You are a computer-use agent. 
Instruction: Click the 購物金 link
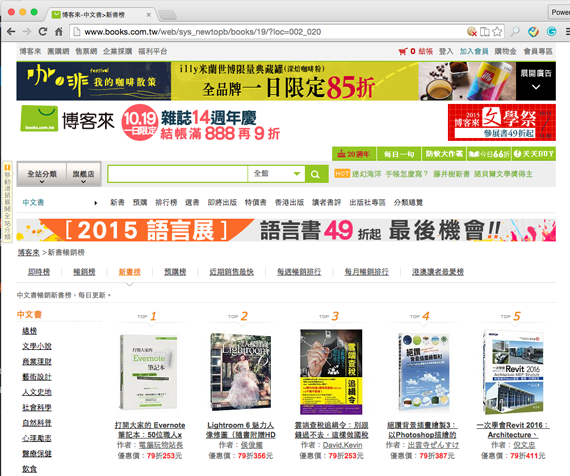coord(505,52)
